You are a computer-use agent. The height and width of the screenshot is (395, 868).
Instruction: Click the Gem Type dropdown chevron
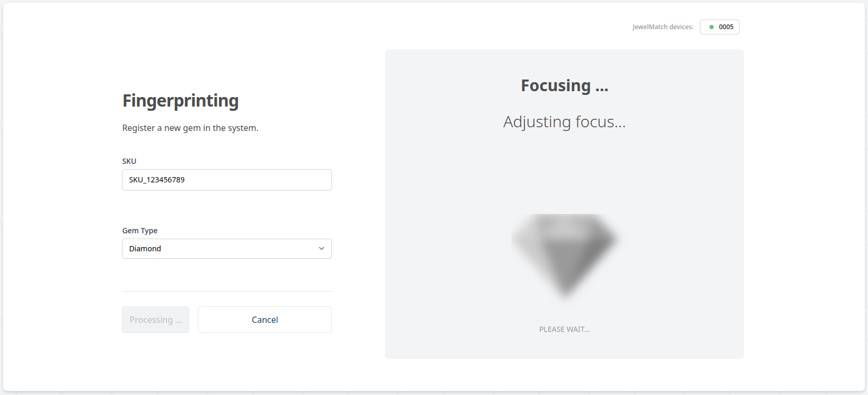click(321, 248)
